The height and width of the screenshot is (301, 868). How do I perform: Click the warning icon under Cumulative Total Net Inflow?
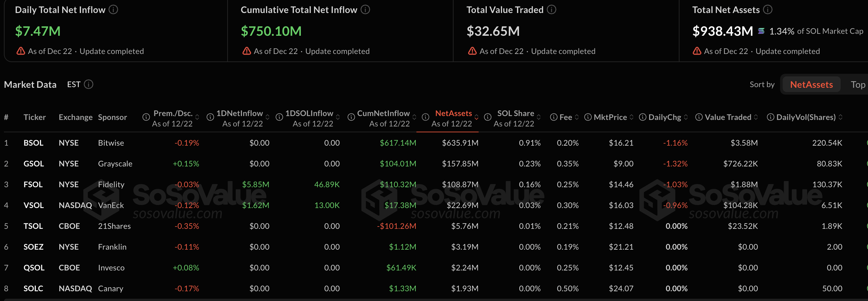click(247, 51)
